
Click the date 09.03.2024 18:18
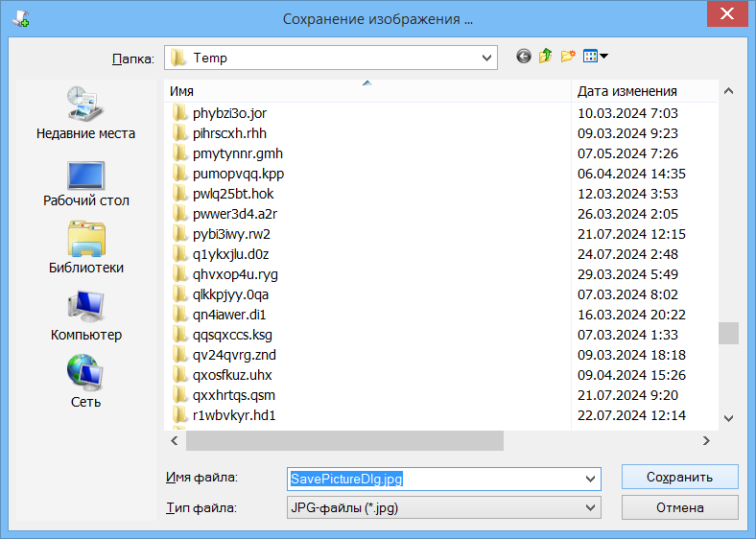pyautogui.click(x=631, y=355)
